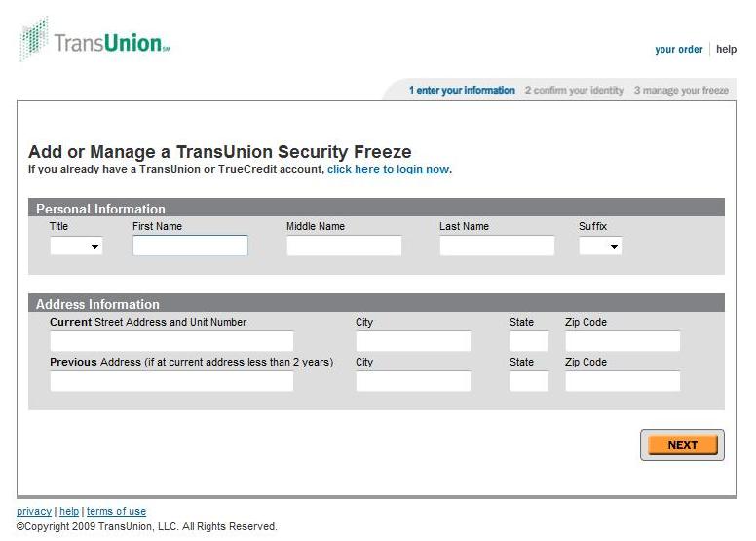Focus the Zip Code field for previous address

623,381
